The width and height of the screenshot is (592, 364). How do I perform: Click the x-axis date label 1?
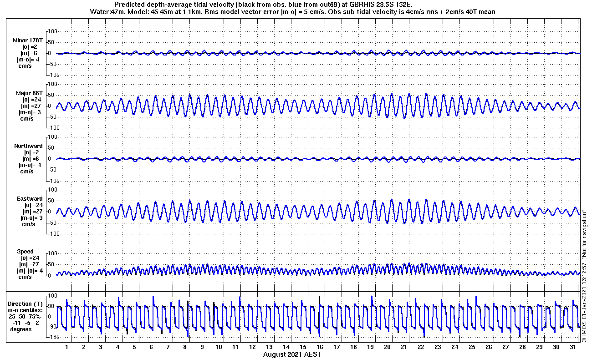pyautogui.click(x=67, y=347)
